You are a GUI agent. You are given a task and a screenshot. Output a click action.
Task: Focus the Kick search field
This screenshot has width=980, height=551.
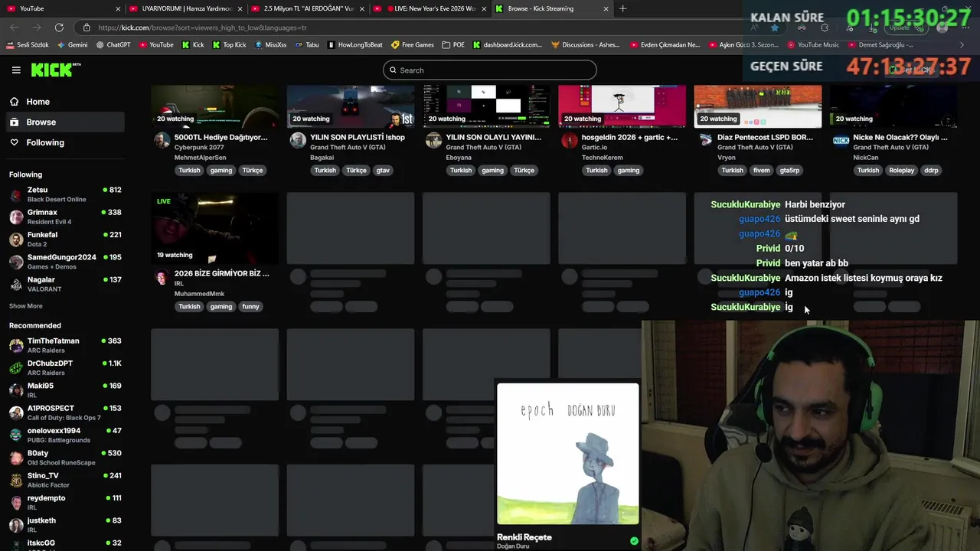click(490, 70)
